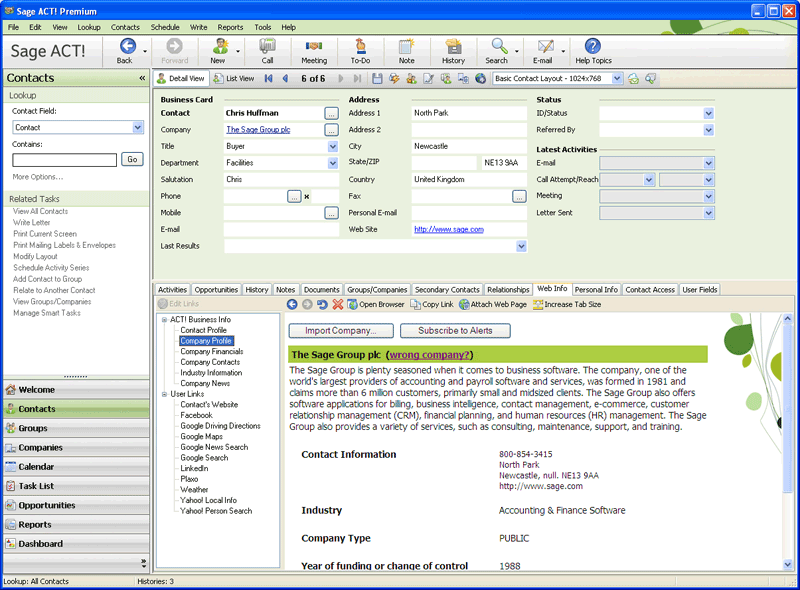This screenshot has height=590, width=800.
Task: Switch to the Activities tab
Action: point(172,290)
